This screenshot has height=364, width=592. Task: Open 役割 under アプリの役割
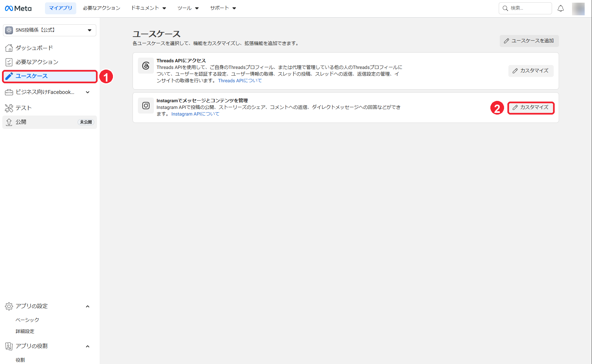coord(20,360)
